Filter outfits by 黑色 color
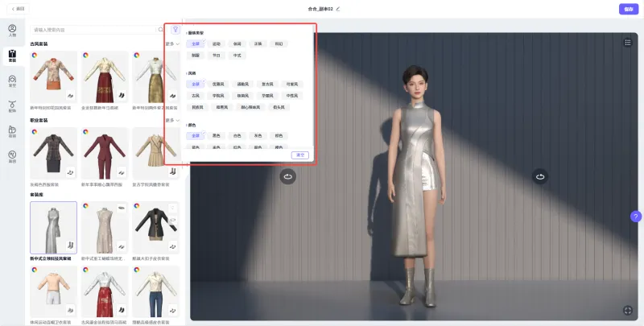This screenshot has height=326, width=644. tap(217, 135)
